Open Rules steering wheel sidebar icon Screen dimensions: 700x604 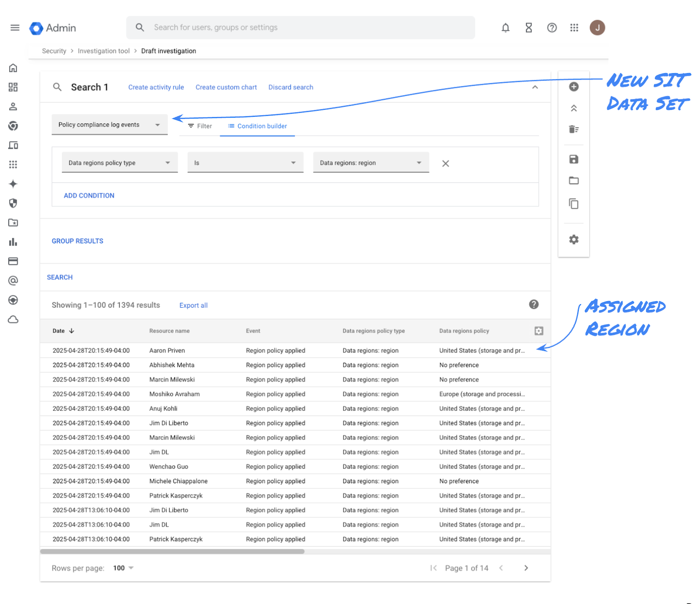click(13, 300)
